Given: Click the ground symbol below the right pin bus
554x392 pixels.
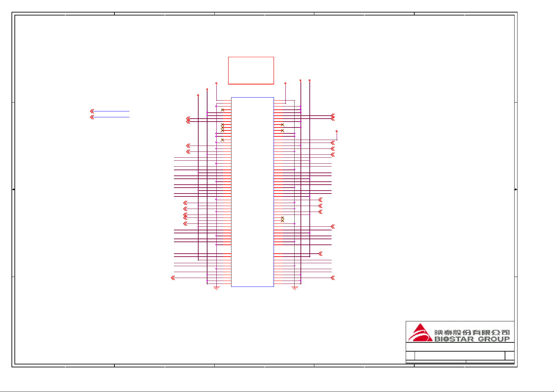Looking at the screenshot, I should [x=295, y=288].
